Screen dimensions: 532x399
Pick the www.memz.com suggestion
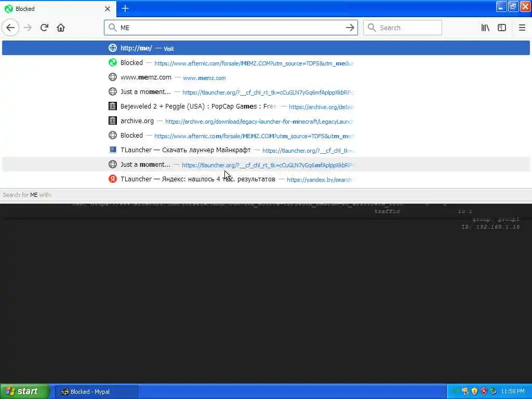(x=265, y=77)
